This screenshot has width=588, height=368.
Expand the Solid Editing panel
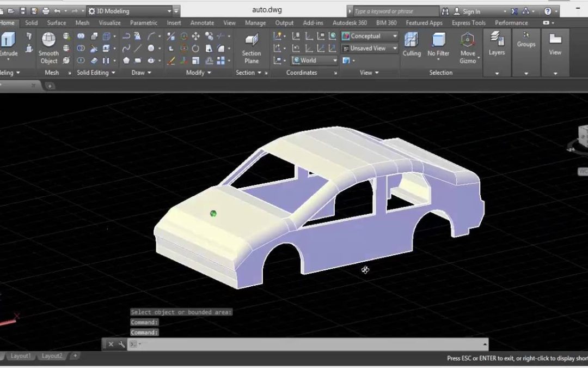96,73
